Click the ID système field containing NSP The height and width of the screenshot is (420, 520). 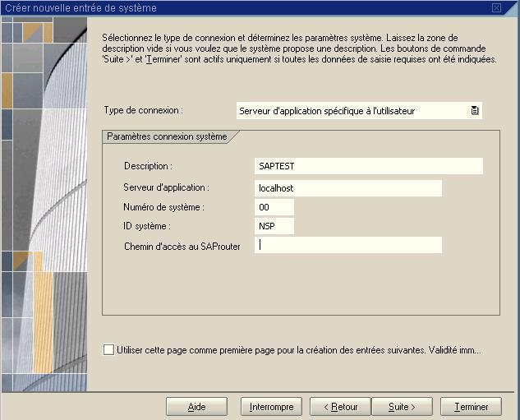point(274,226)
